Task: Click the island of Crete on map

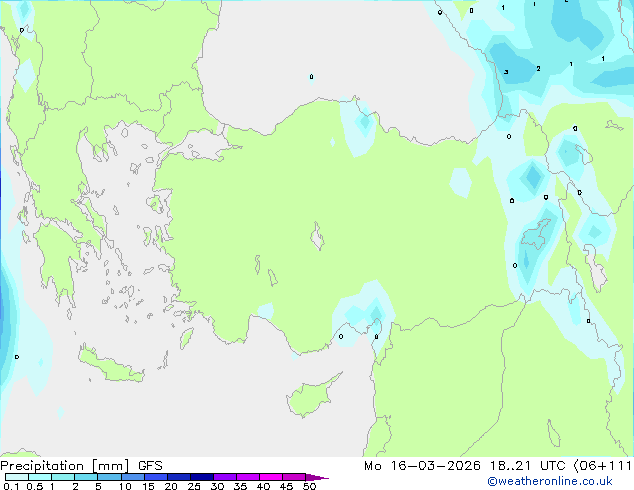Action: [x=110, y=365]
